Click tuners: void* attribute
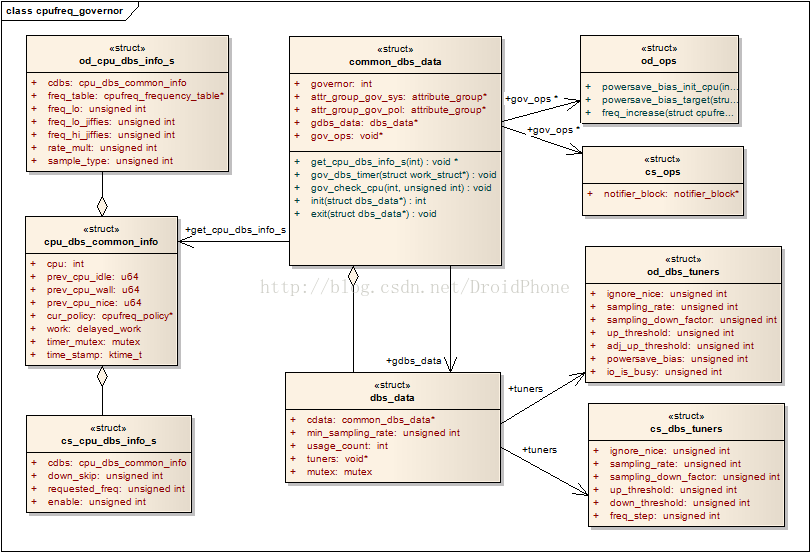Screen dimensions: 810x552 click(x=337, y=459)
